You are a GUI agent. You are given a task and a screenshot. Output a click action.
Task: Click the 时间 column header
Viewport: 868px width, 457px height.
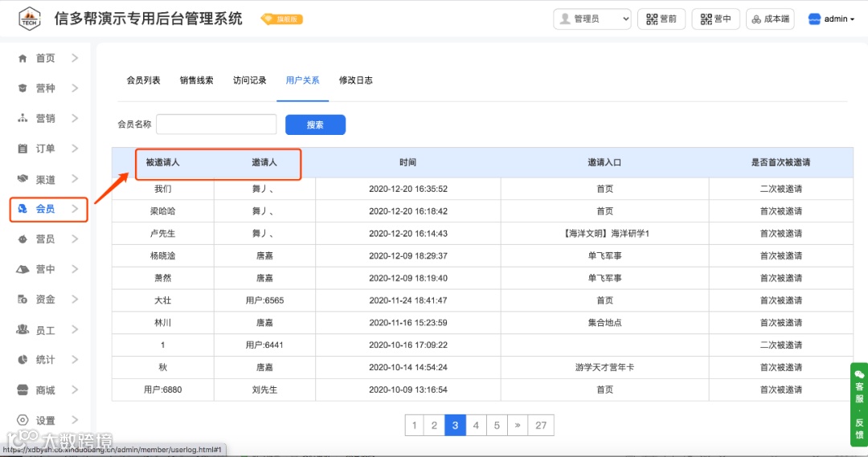(x=408, y=162)
